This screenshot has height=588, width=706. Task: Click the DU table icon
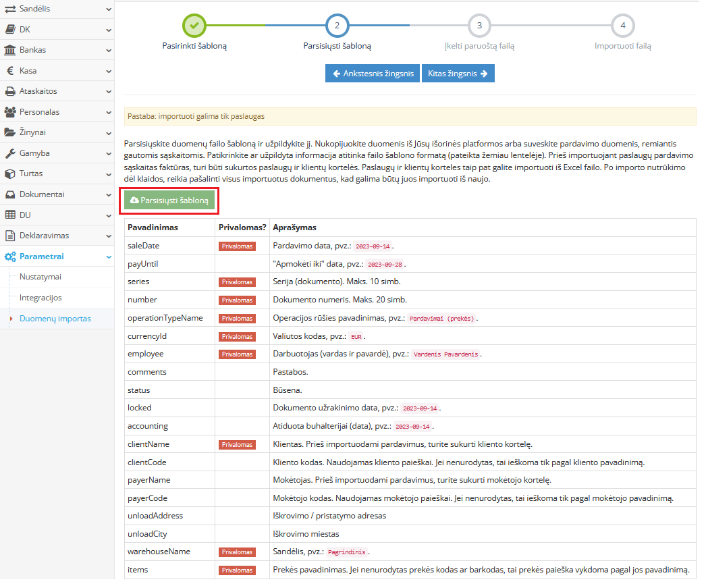tap(10, 215)
